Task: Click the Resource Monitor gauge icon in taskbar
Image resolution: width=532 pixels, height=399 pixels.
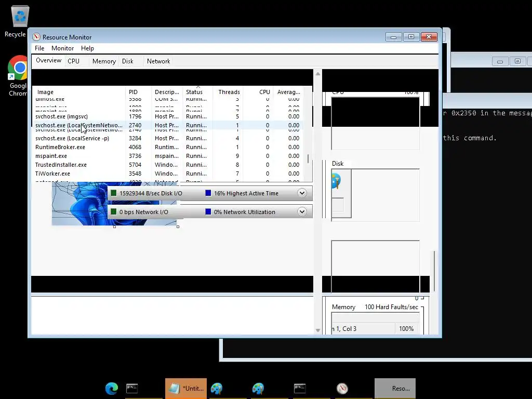Action: (x=342, y=388)
